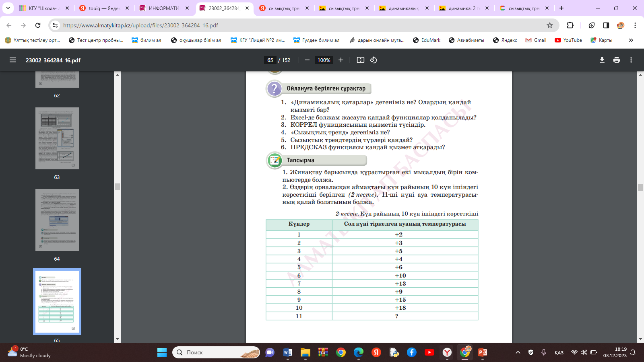Switch to the topiq — Яндекс tab

104,8
